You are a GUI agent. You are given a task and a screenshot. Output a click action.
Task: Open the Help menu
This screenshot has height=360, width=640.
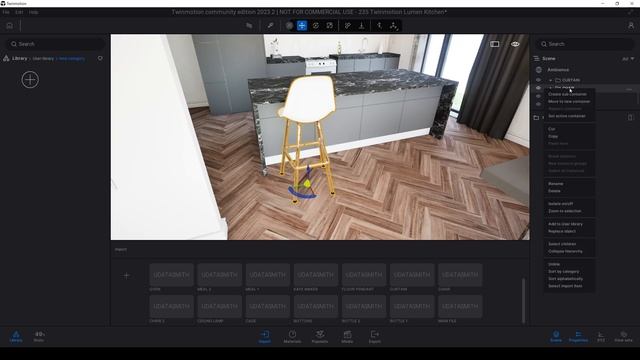[x=33, y=12]
